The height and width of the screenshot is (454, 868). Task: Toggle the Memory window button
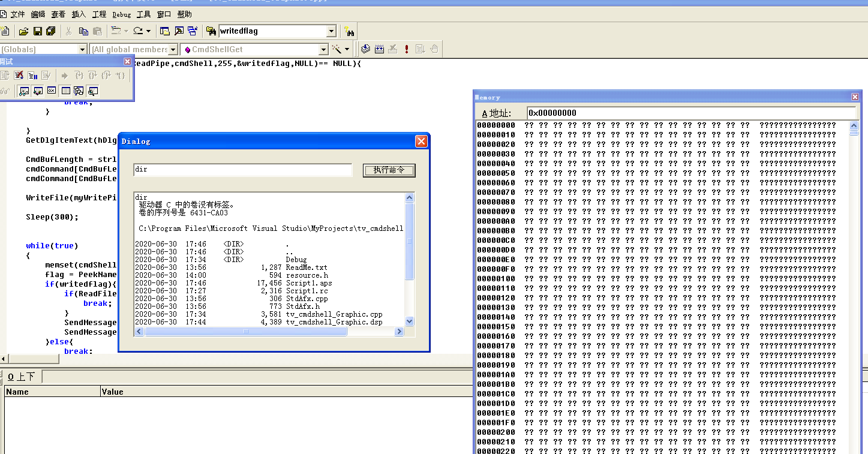pos(65,91)
